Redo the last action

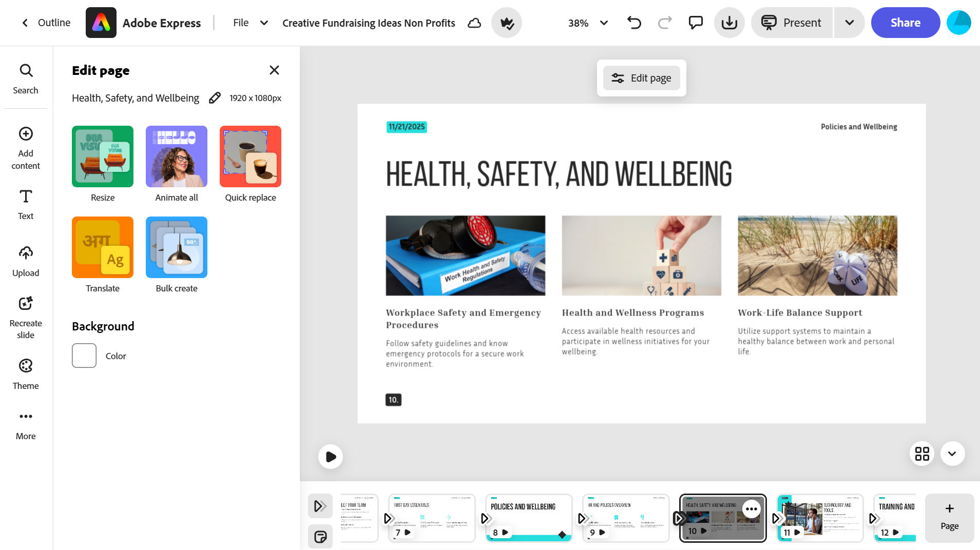coord(664,23)
